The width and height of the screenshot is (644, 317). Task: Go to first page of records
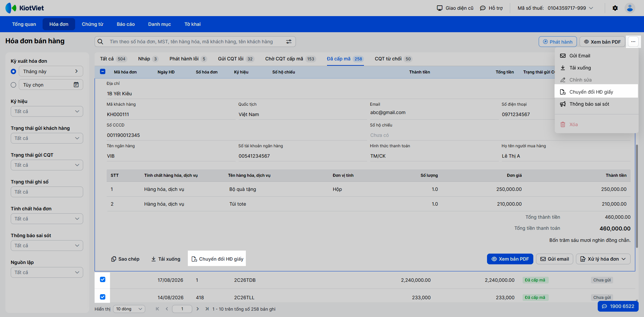pos(157,309)
